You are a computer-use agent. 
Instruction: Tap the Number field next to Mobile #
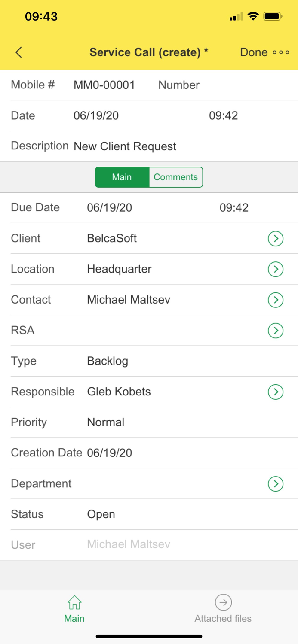coord(178,85)
